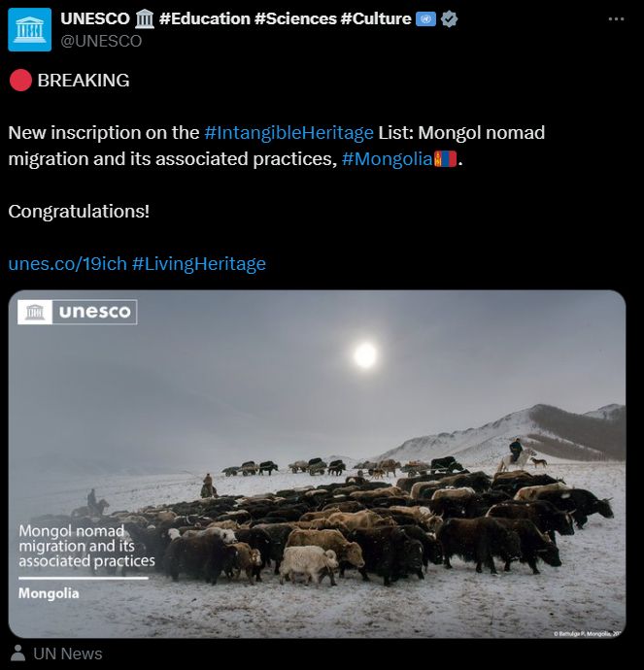Open the #IntangibleHeritage hashtag
The image size is (644, 670).
click(288, 133)
